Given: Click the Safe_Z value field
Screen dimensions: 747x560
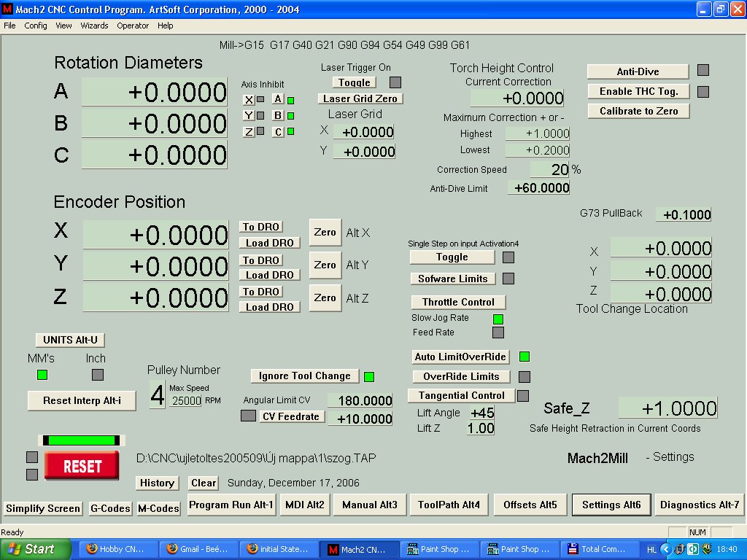Looking at the screenshot, I should (x=667, y=408).
